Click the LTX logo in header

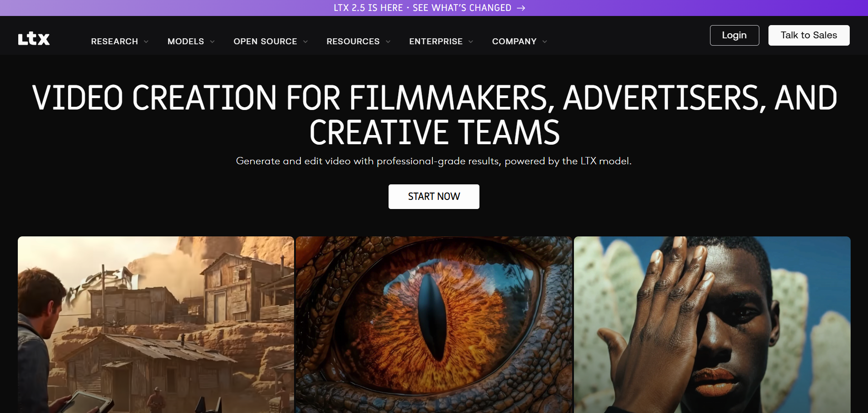(34, 39)
